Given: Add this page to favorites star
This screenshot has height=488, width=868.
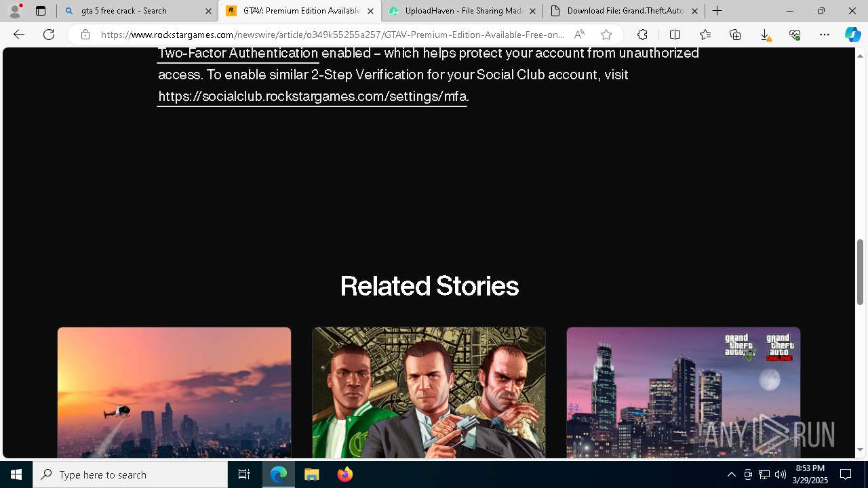Looking at the screenshot, I should click(x=606, y=35).
